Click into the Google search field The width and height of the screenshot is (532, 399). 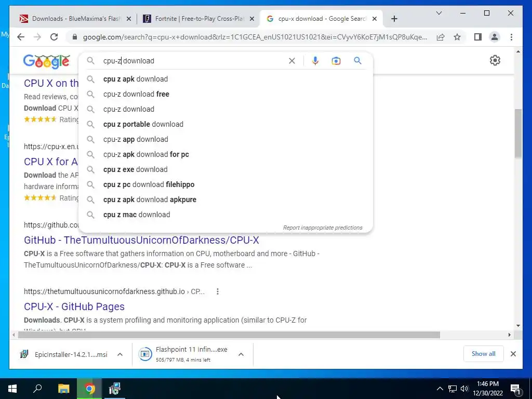[193, 61]
